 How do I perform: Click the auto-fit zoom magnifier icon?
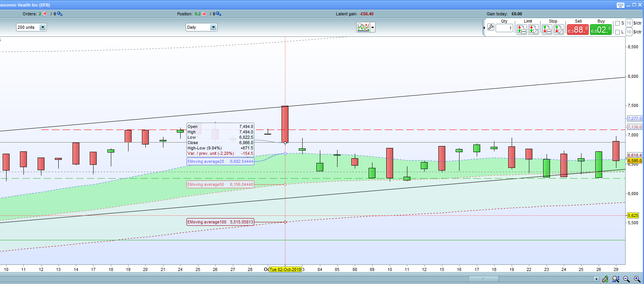616,279
